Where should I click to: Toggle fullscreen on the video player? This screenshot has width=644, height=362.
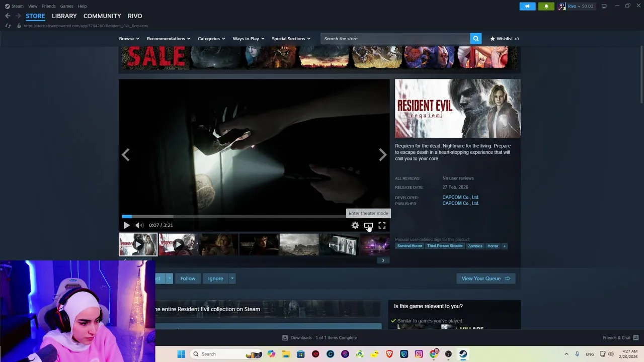[382, 225]
